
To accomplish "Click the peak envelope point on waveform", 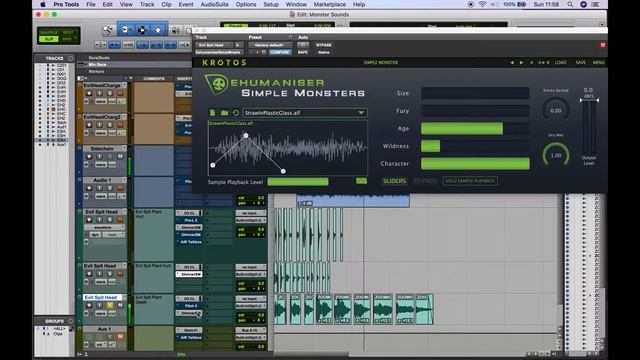I will 246,136.
